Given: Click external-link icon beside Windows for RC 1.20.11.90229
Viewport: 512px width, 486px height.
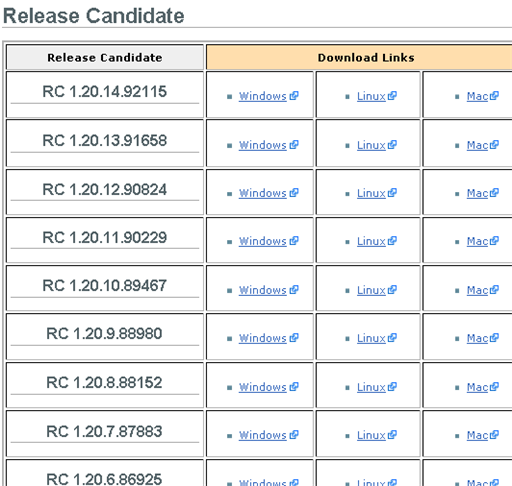Looking at the screenshot, I should 294,241.
